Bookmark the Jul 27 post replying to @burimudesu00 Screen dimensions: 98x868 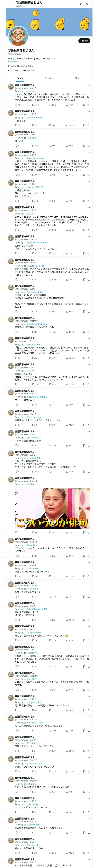pyautogui.click(x=84, y=125)
